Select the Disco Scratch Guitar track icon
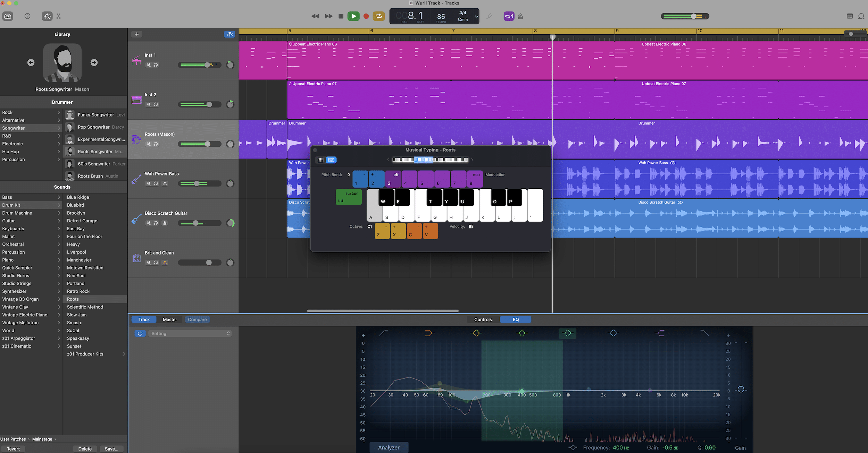868x453 pixels. pos(136,219)
